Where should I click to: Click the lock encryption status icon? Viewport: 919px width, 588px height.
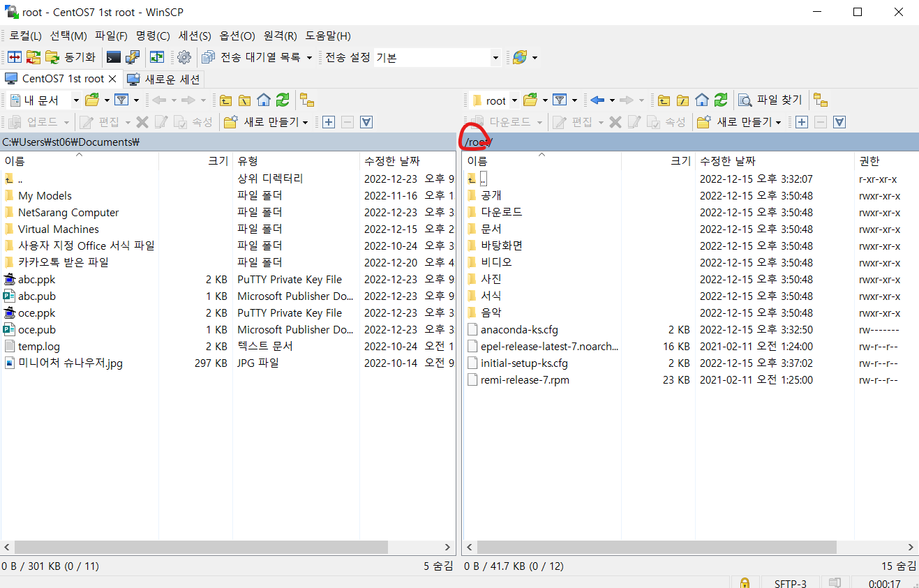[x=745, y=582]
